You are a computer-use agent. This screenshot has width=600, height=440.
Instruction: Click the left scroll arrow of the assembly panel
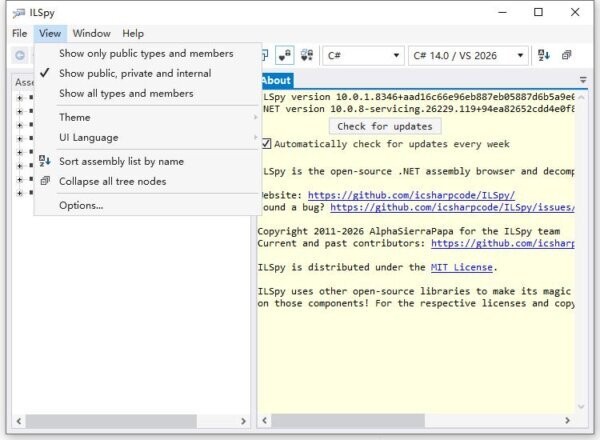pyautogui.click(x=19, y=421)
